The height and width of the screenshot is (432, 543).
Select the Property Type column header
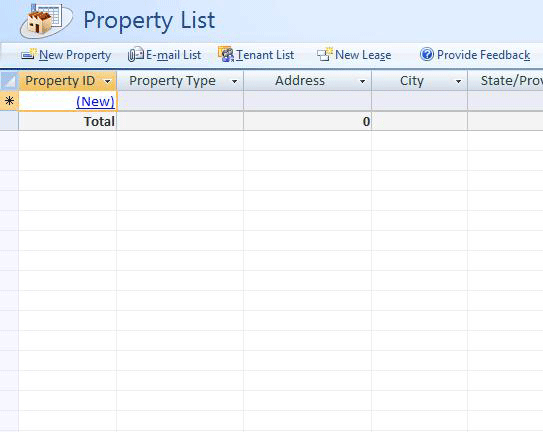180,81
